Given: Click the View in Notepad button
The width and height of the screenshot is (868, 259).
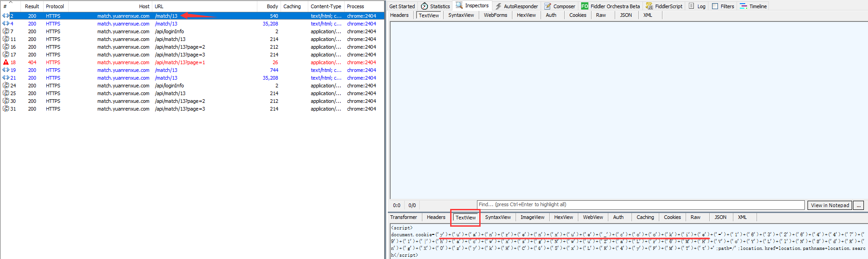Looking at the screenshot, I should coord(829,205).
